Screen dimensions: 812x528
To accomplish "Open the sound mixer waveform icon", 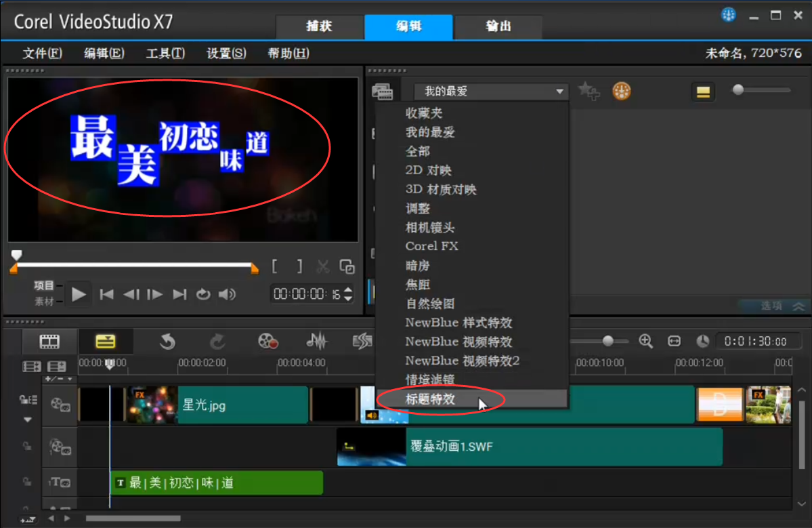I will click(316, 341).
